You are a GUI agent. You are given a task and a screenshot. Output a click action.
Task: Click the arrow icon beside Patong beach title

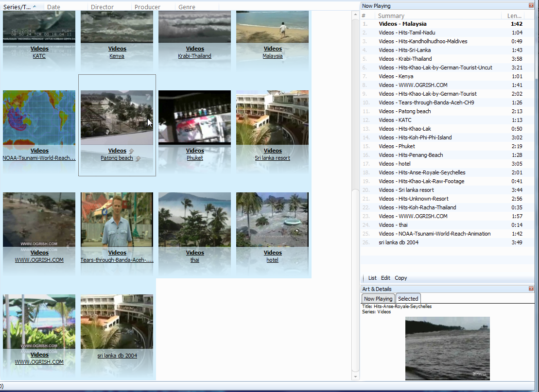[138, 158]
